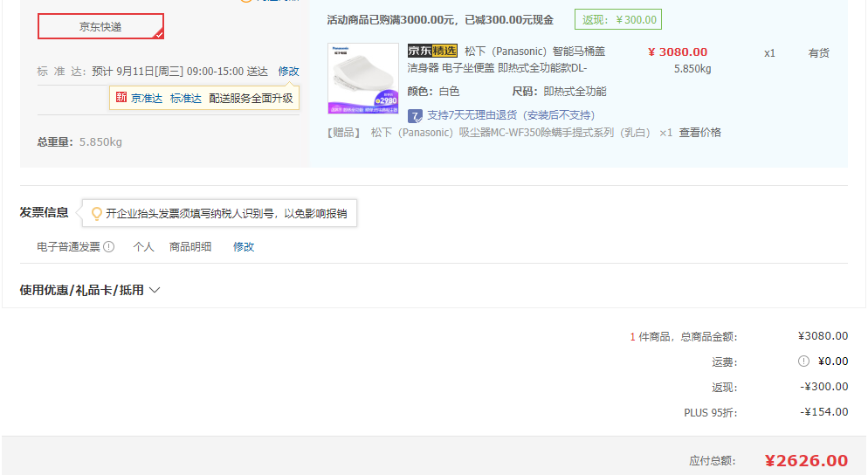Click the info icon beside 电子普通发票
868x475 pixels.
click(x=109, y=247)
